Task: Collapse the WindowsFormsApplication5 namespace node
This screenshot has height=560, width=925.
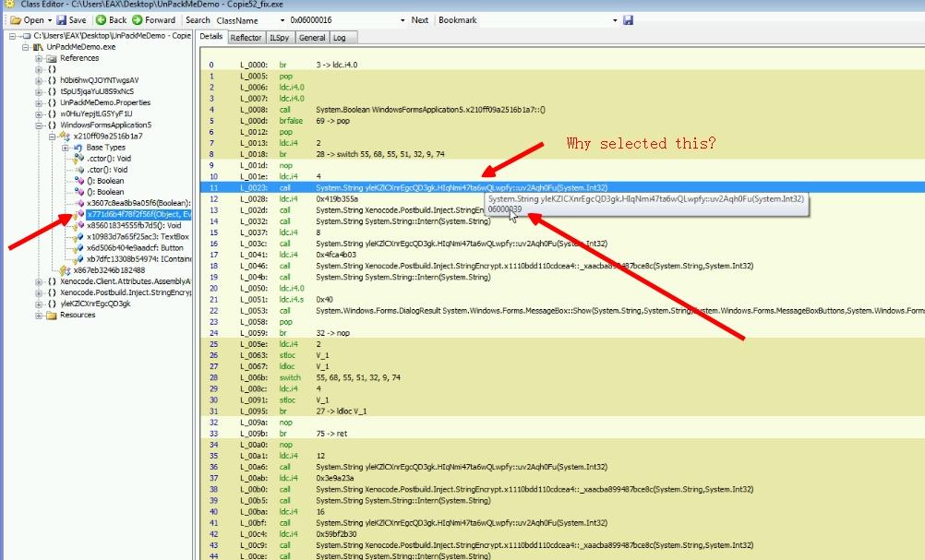Action: 39,125
